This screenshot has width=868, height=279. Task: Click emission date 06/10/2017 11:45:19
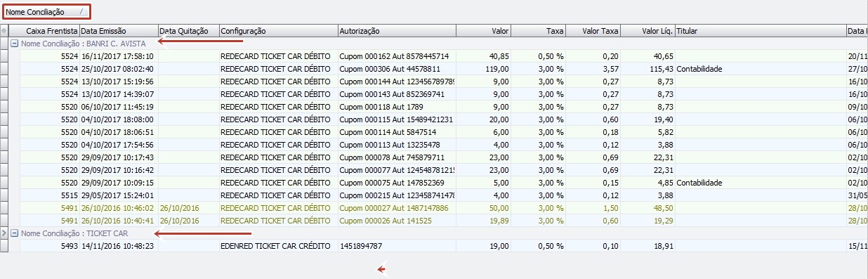point(118,106)
